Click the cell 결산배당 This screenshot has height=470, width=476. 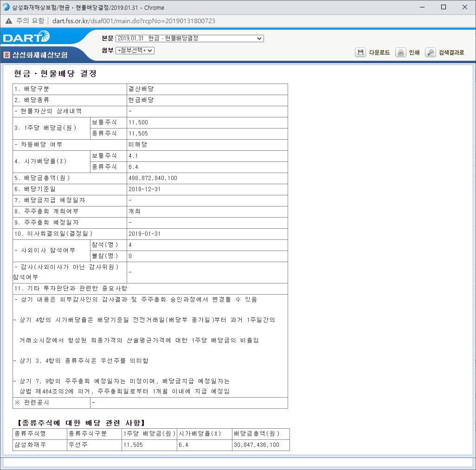point(141,89)
